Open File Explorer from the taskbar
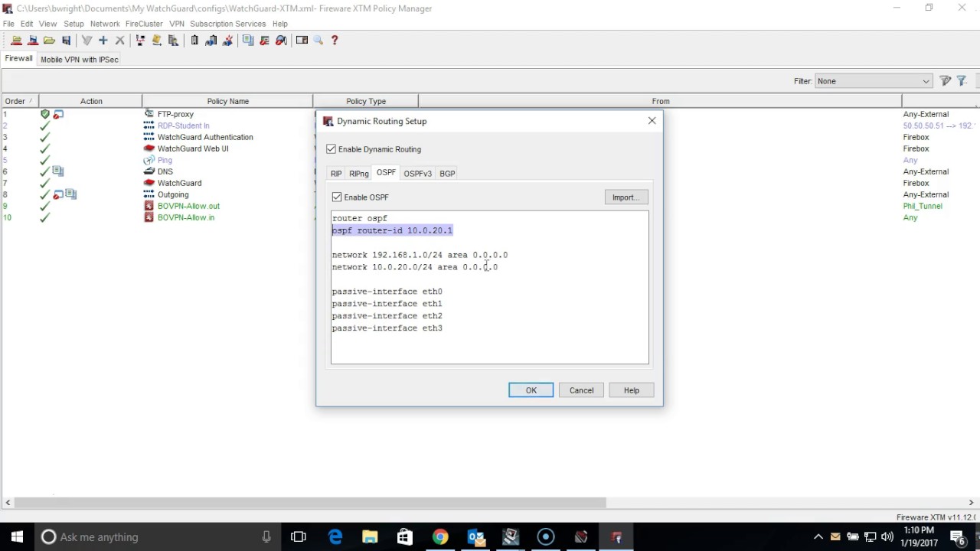 coord(370,537)
